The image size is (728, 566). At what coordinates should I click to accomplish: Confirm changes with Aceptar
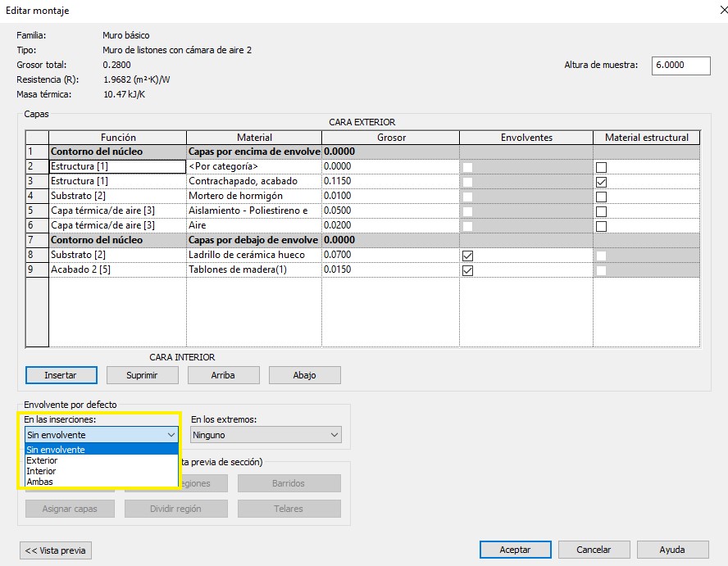tap(515, 550)
